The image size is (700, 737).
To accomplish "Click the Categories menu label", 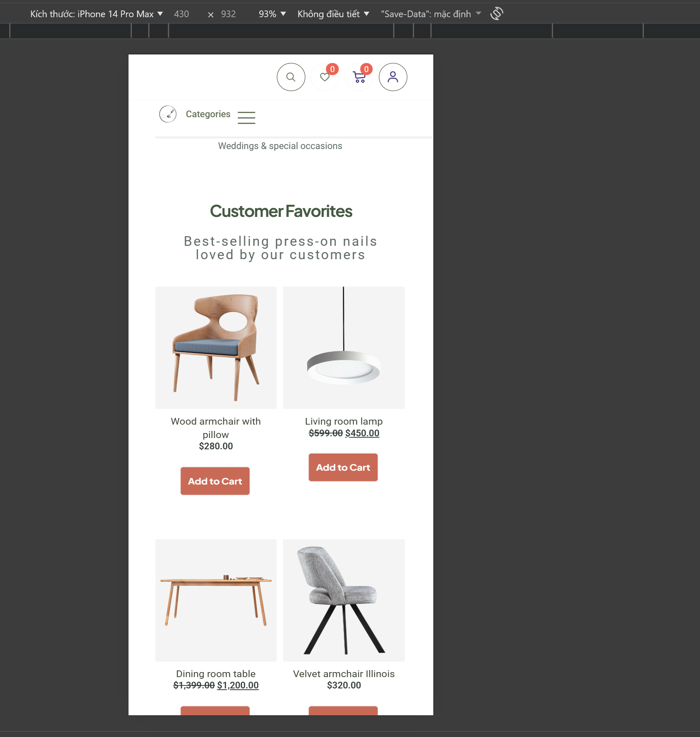I will [208, 114].
